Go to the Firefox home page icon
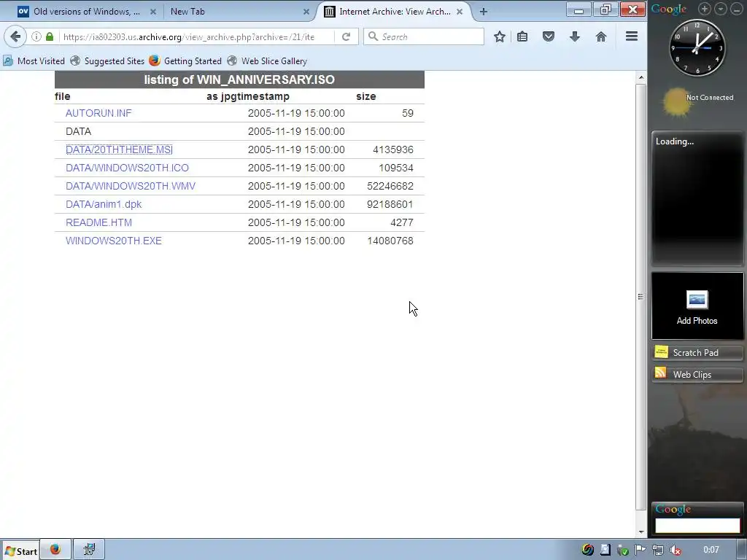This screenshot has width=747, height=560. (x=601, y=36)
